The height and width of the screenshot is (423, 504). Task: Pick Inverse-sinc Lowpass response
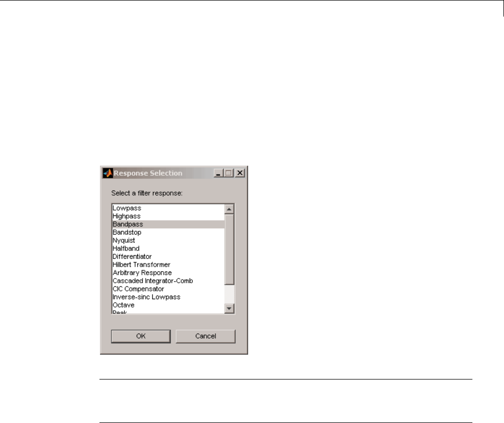(168, 297)
